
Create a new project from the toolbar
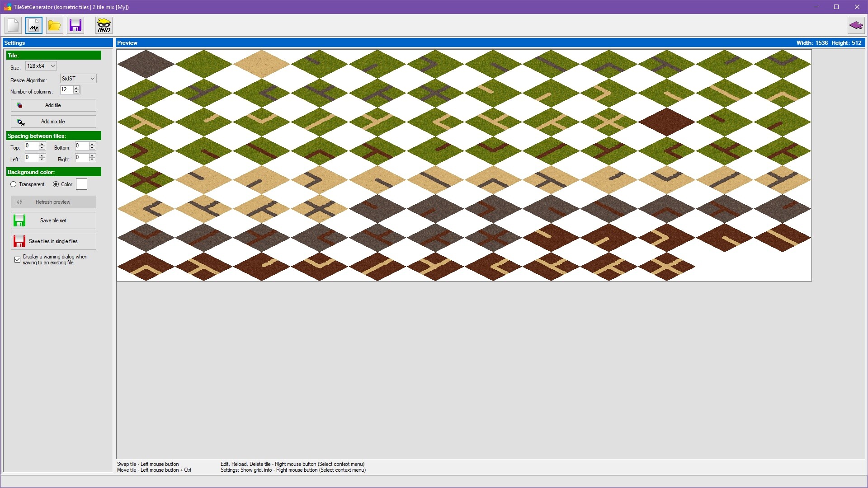tap(13, 25)
